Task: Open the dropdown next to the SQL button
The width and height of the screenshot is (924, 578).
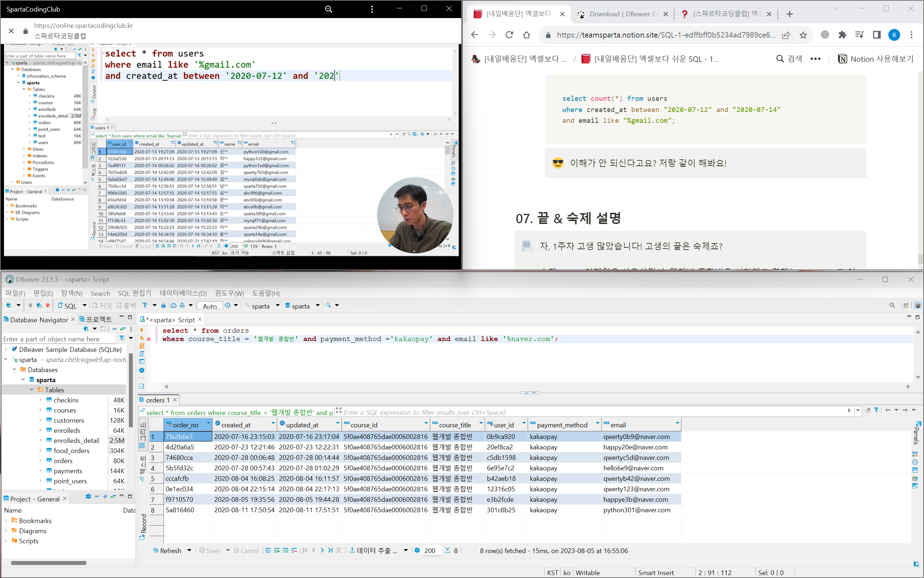Action: click(x=84, y=306)
